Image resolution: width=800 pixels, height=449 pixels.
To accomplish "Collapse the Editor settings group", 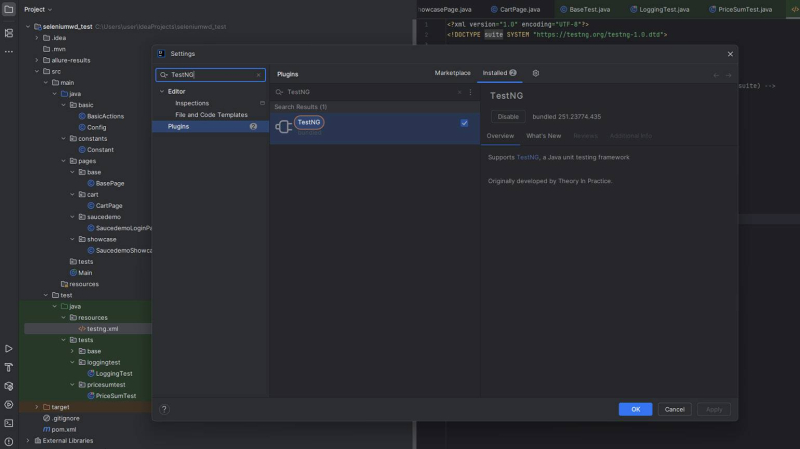I will (162, 91).
